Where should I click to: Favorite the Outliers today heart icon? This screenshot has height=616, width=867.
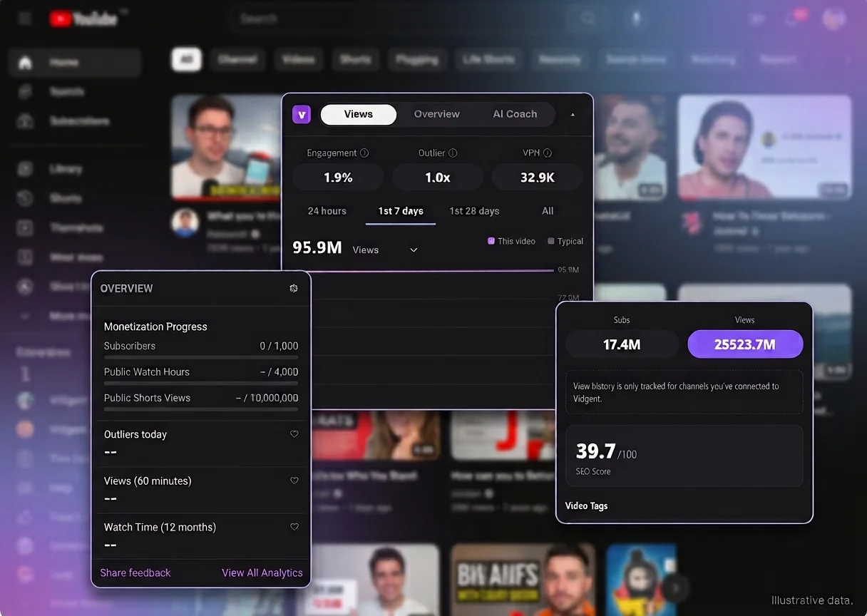point(294,434)
